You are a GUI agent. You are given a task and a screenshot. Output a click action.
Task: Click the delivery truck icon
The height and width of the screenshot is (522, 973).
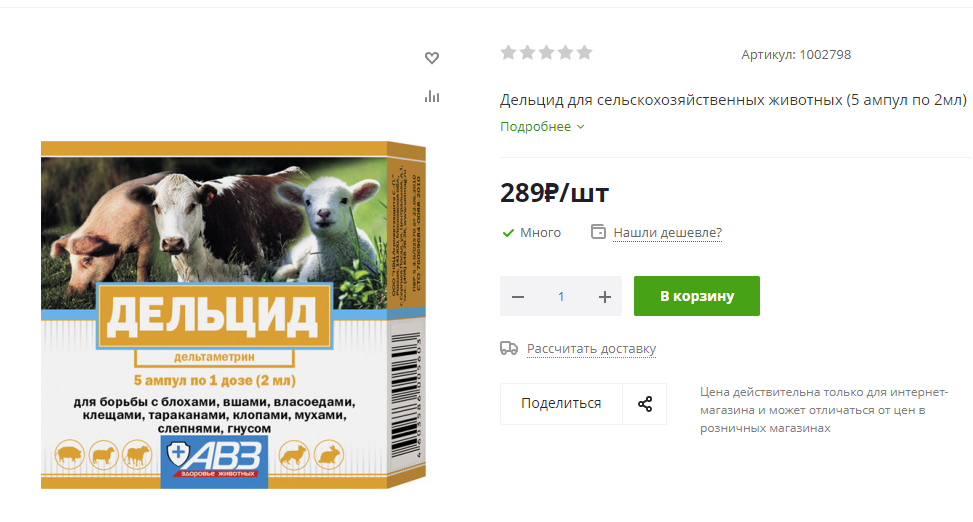[509, 348]
